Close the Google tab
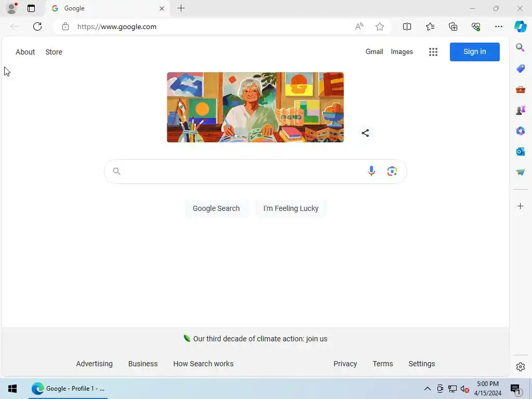The height and width of the screenshot is (399, 532). [x=162, y=8]
